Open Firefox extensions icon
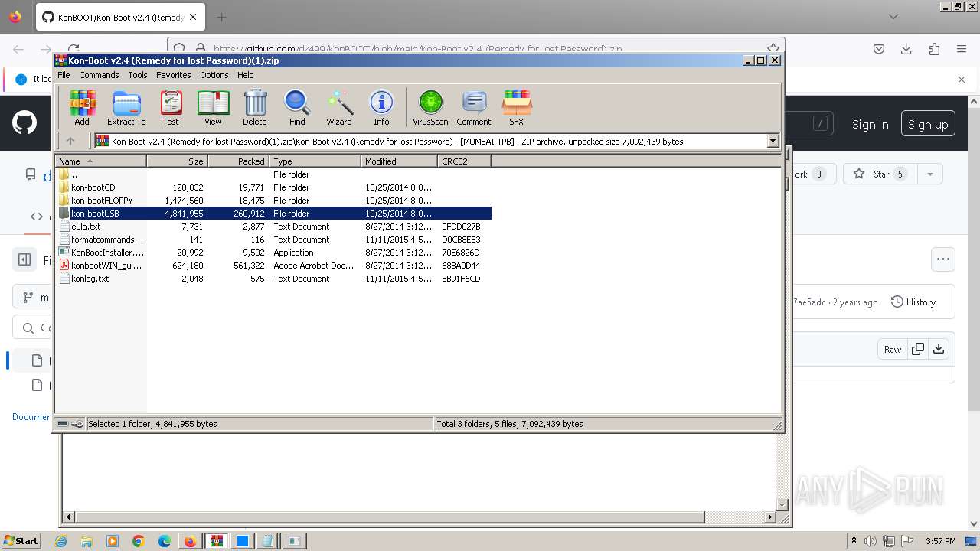The width and height of the screenshot is (980, 551). (x=934, y=49)
